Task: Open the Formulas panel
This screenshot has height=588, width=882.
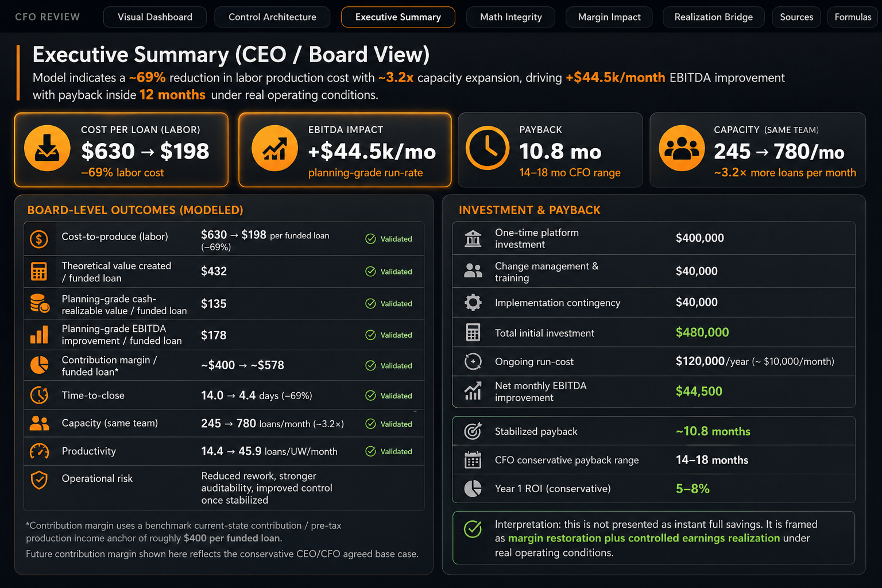Action: (853, 17)
